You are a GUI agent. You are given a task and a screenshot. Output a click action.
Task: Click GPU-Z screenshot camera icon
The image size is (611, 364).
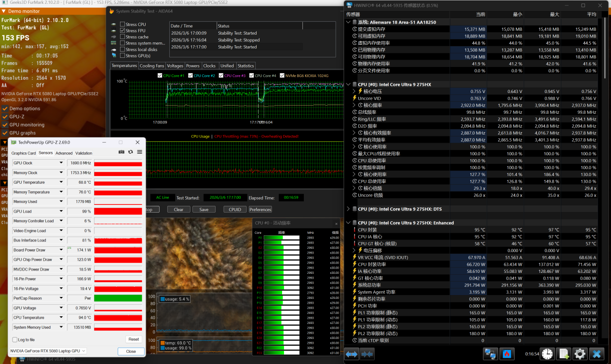point(122,152)
